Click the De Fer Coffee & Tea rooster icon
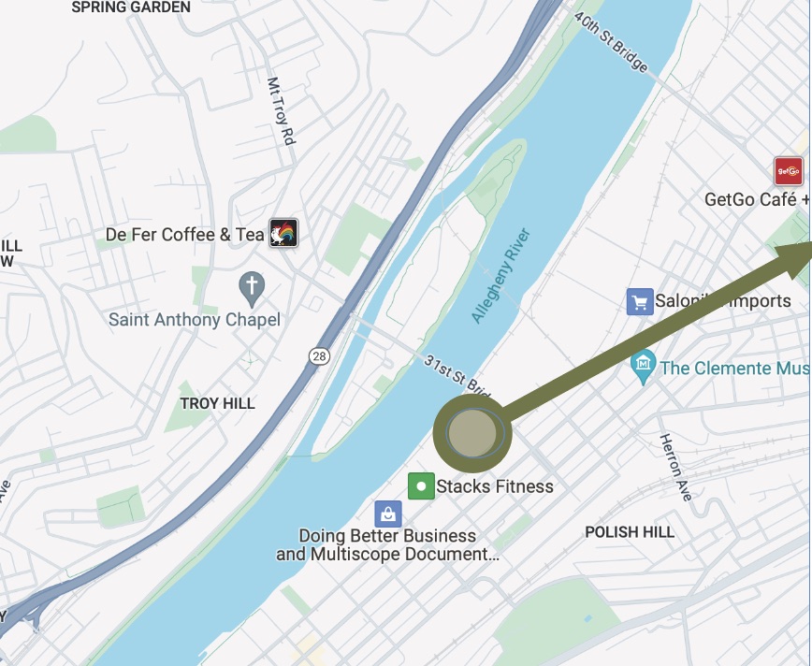 pos(283,233)
